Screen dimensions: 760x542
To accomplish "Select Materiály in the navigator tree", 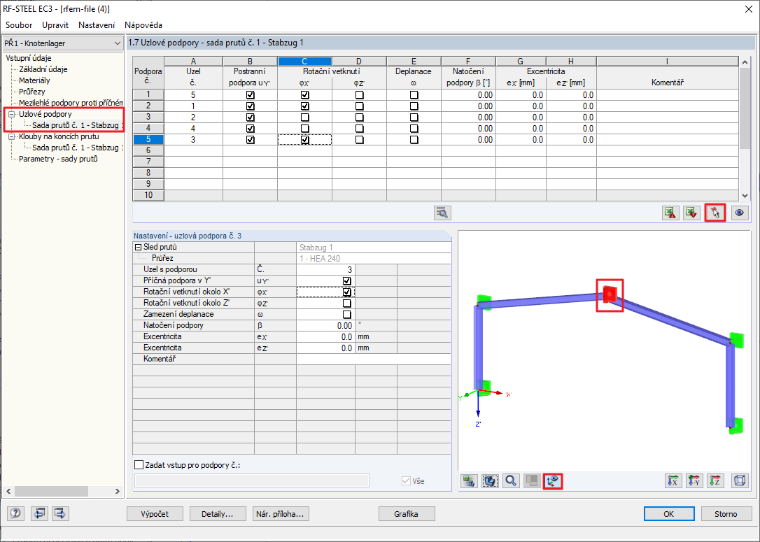I will 34,80.
